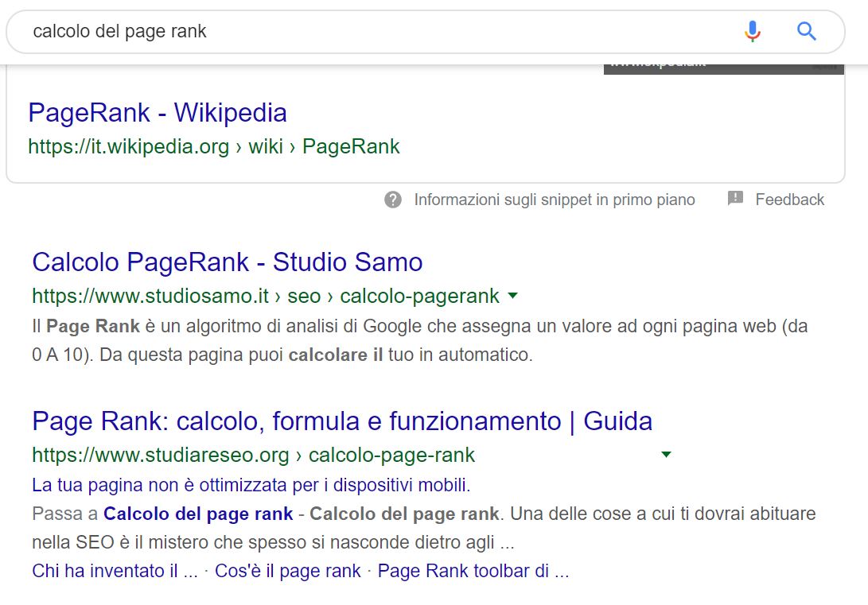
Task: Click the Feedback flag icon
Action: click(735, 198)
